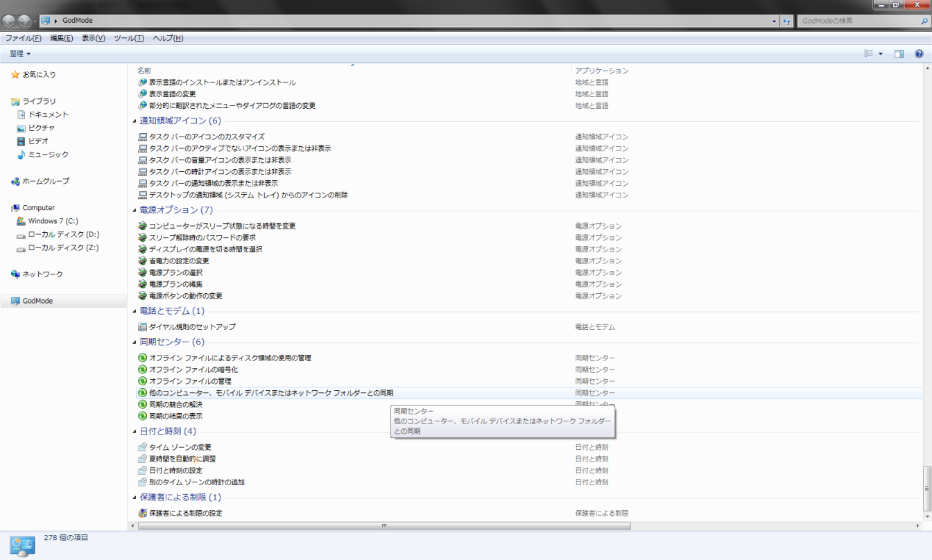932x560 pixels.
Task: Select 夏時間を自動的に調整
Action: tap(182, 459)
